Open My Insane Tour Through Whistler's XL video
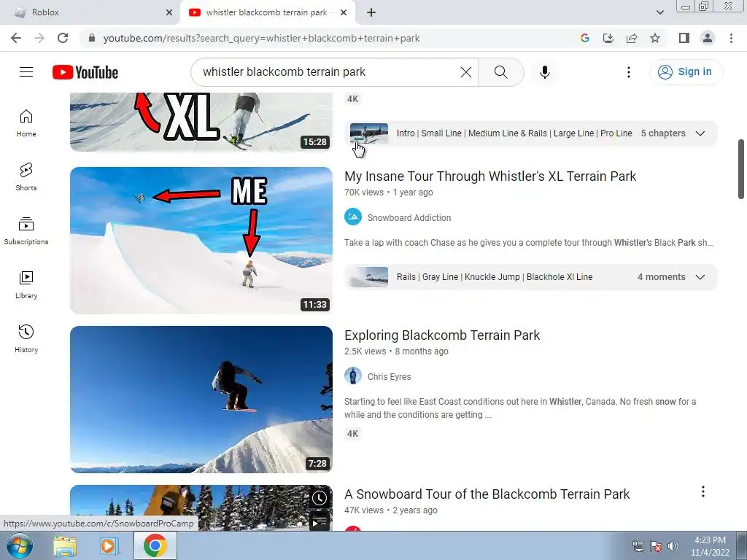 [x=490, y=176]
